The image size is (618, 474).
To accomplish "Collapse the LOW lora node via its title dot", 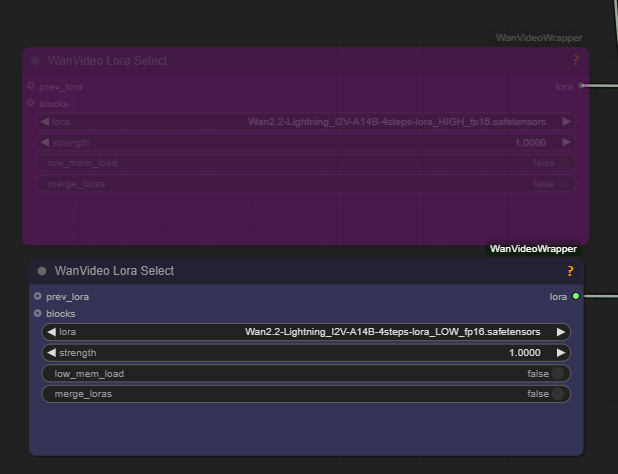I will click(42, 271).
